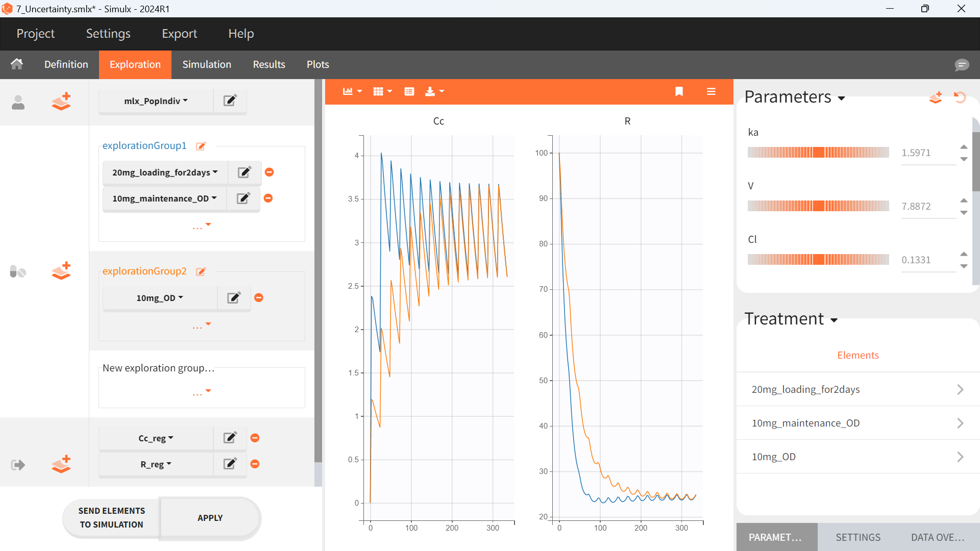Screen dimensions: 980x551
Task: Expand the 10mg_OD treatment element
Action: [960, 457]
